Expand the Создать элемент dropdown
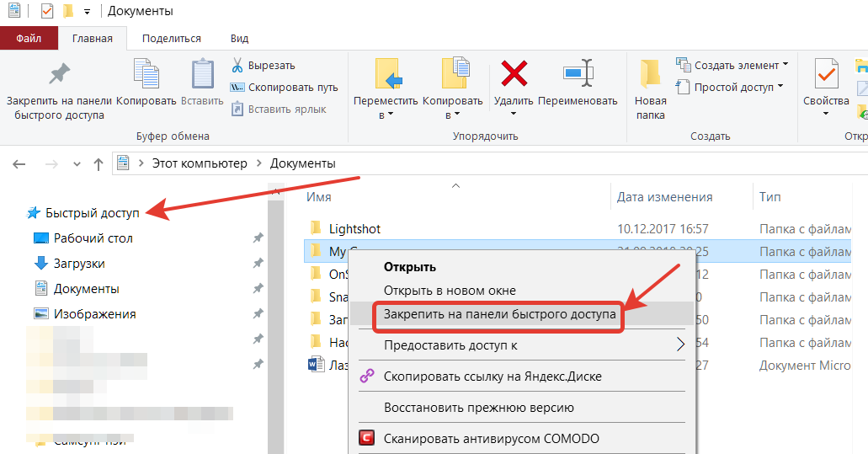 (785, 65)
